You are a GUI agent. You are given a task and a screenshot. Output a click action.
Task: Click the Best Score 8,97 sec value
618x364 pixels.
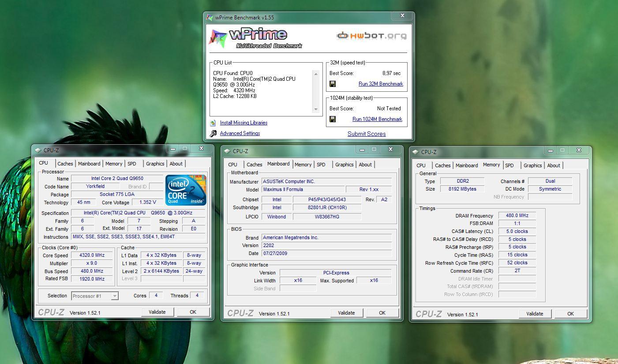391,73
